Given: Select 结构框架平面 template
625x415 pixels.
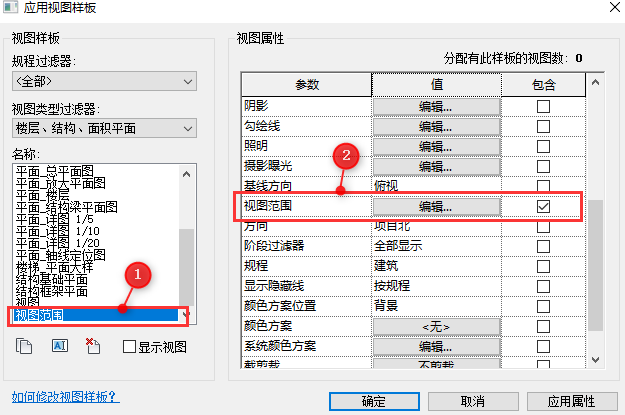Looking at the screenshot, I should pyautogui.click(x=51, y=291).
